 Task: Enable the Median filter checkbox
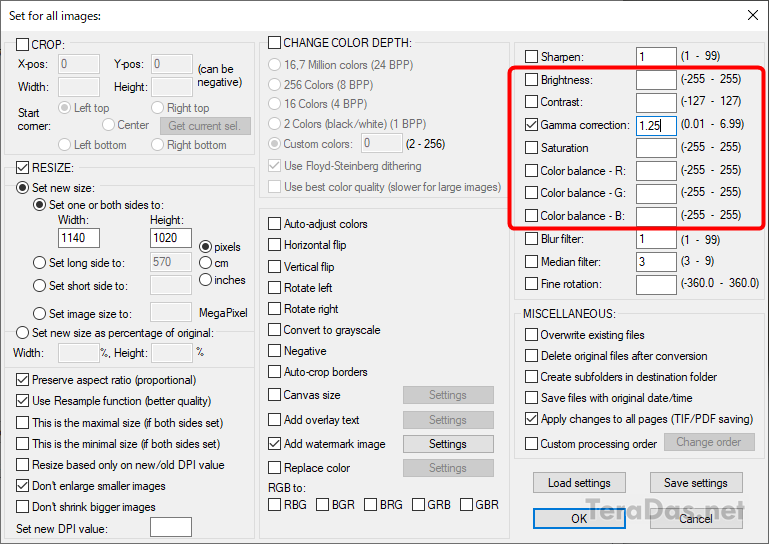(531, 261)
